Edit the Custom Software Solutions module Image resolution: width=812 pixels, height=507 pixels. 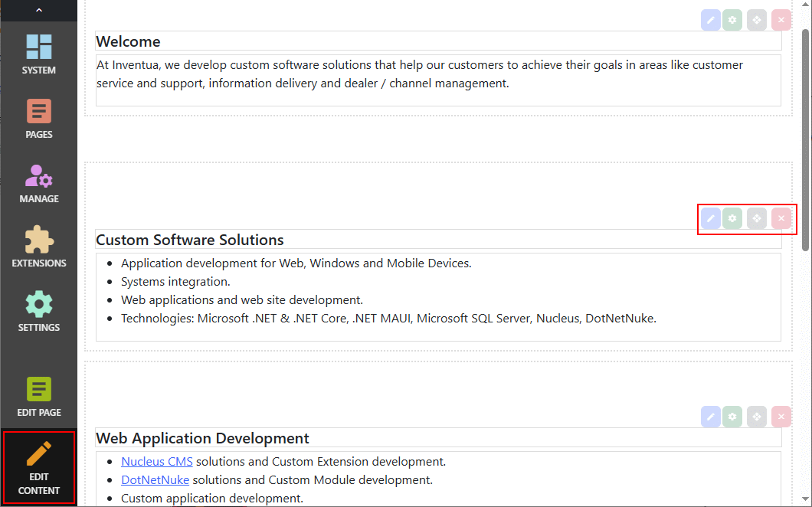click(x=711, y=218)
